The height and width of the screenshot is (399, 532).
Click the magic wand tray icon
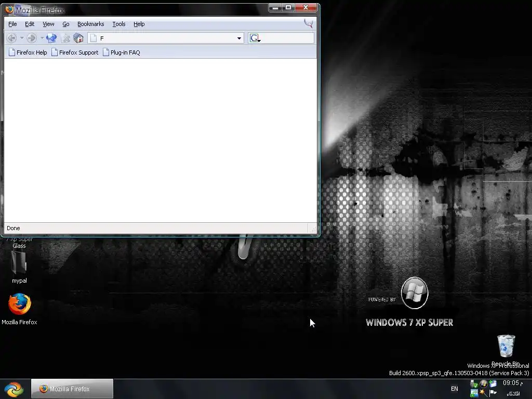tap(483, 393)
